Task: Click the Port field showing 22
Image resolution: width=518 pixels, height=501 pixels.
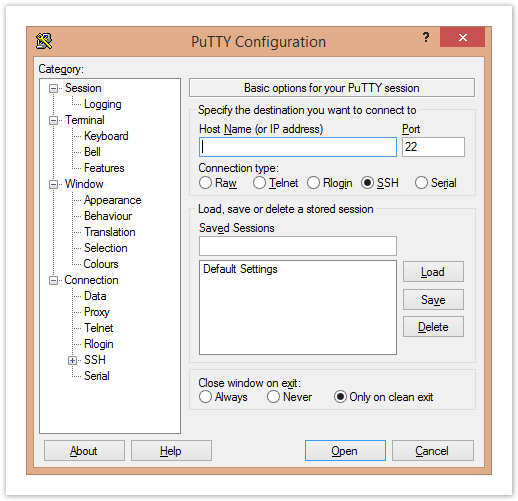Action: tap(433, 147)
